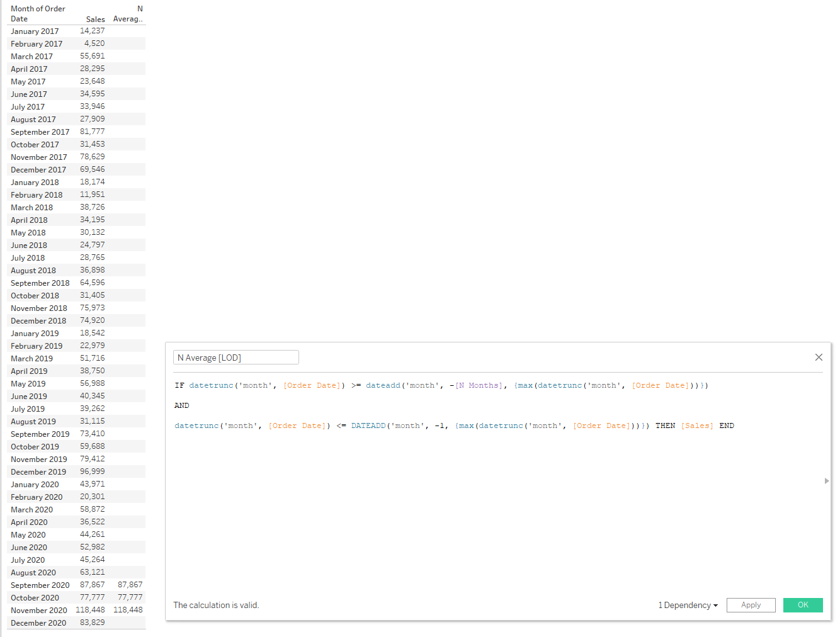Select the Month of Order Date column header
Image resolution: width=840 pixels, height=637 pixels.
(38, 14)
